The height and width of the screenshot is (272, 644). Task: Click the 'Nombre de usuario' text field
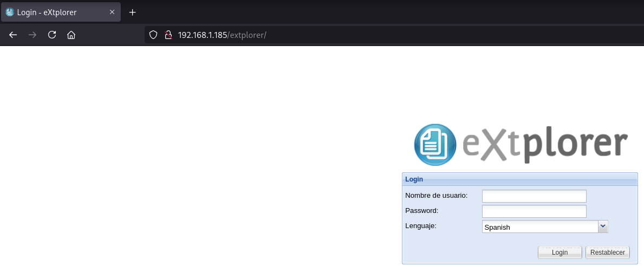tap(534, 196)
